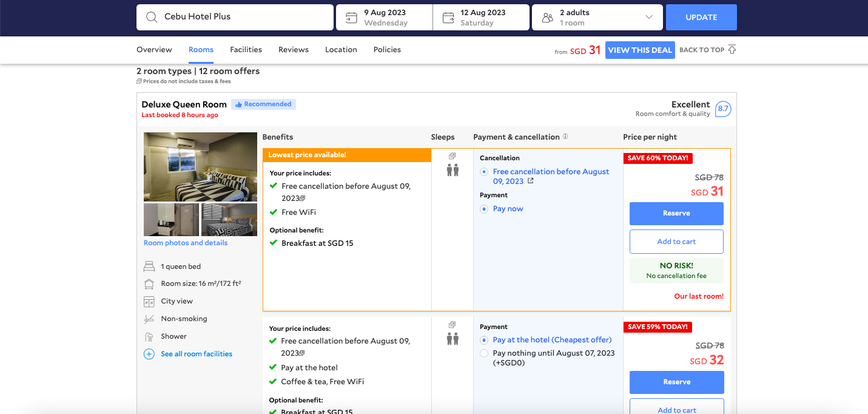This screenshot has width=868, height=414.
Task: Click the NO RISK! No cancellation fee box
Action: pyautogui.click(x=676, y=270)
